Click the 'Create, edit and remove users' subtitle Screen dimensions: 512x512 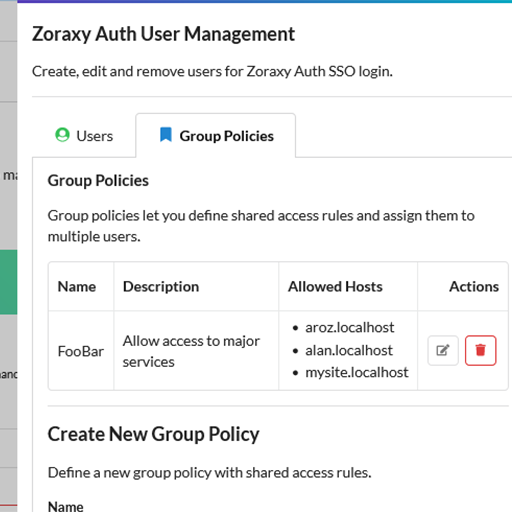click(x=212, y=71)
